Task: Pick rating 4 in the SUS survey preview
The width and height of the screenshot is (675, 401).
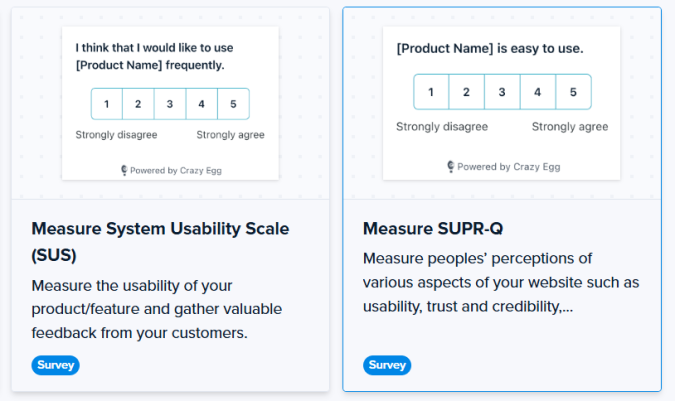Action: pyautogui.click(x=201, y=104)
